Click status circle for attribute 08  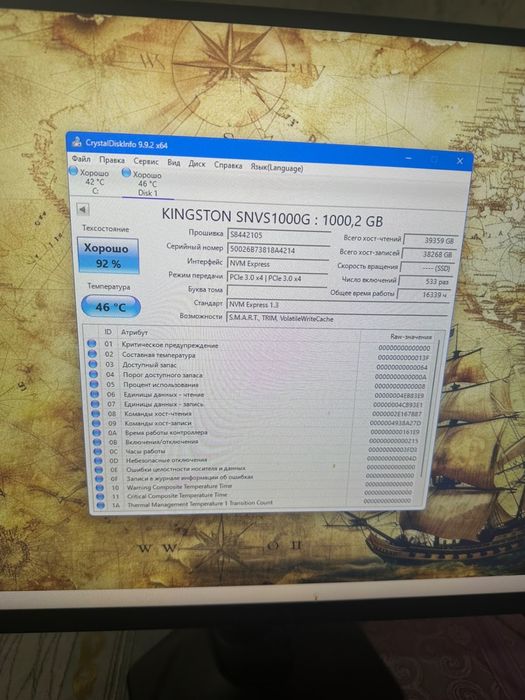pos(96,413)
